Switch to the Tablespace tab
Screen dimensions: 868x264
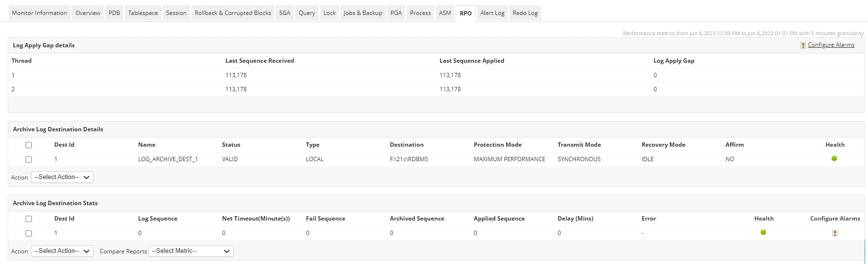[143, 13]
